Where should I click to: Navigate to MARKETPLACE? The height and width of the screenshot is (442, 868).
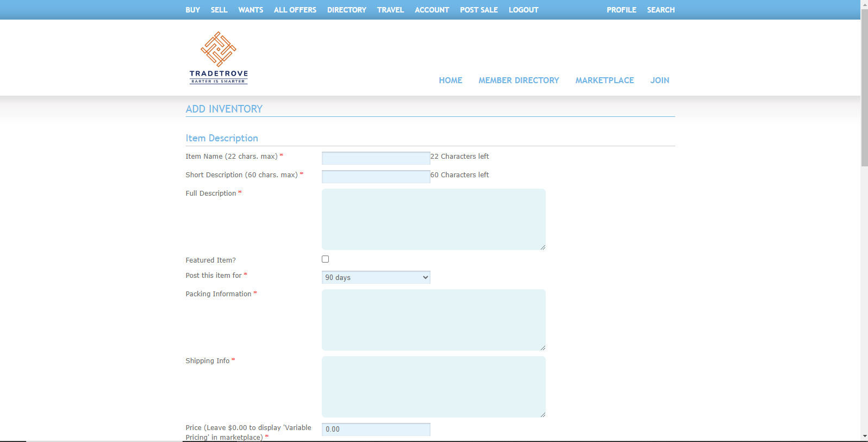click(604, 80)
